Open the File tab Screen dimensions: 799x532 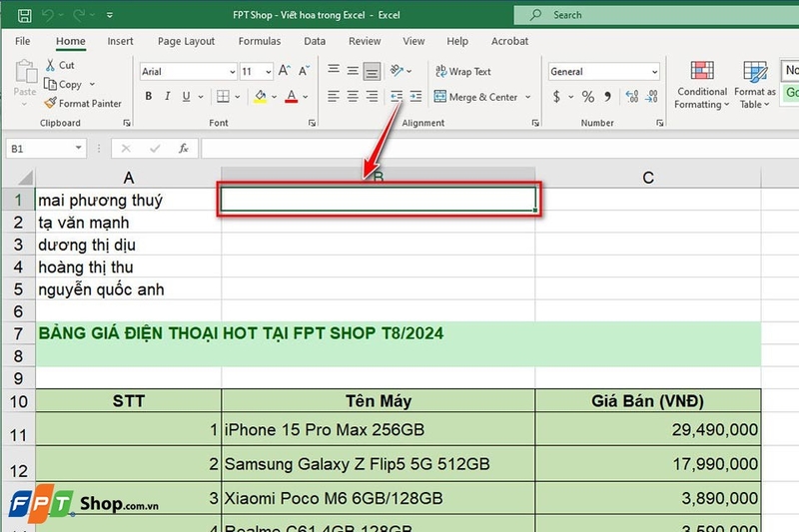tap(22, 41)
